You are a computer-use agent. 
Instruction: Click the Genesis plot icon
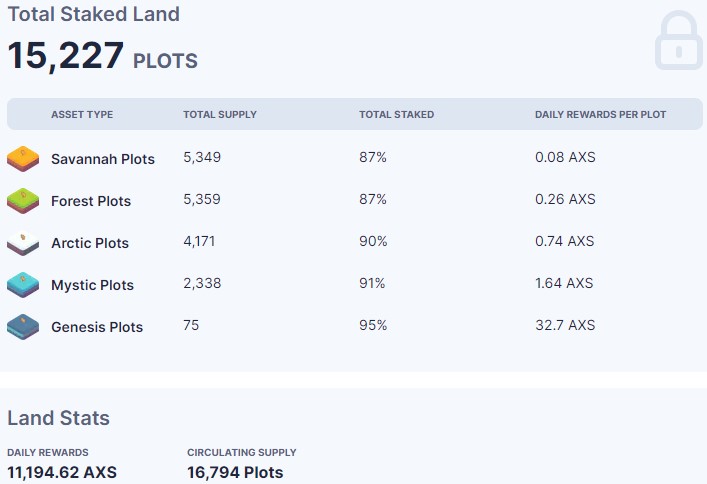23,326
